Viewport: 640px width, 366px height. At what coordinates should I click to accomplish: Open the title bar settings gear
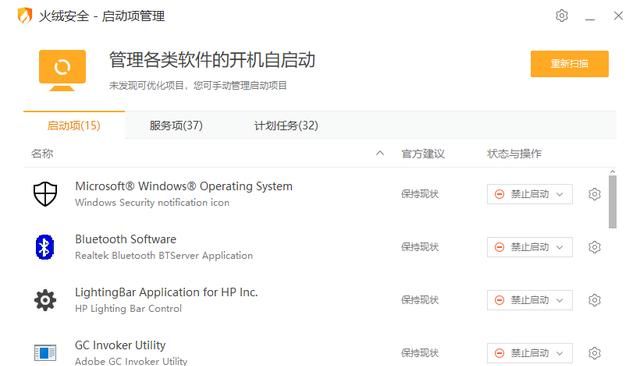pyautogui.click(x=562, y=16)
